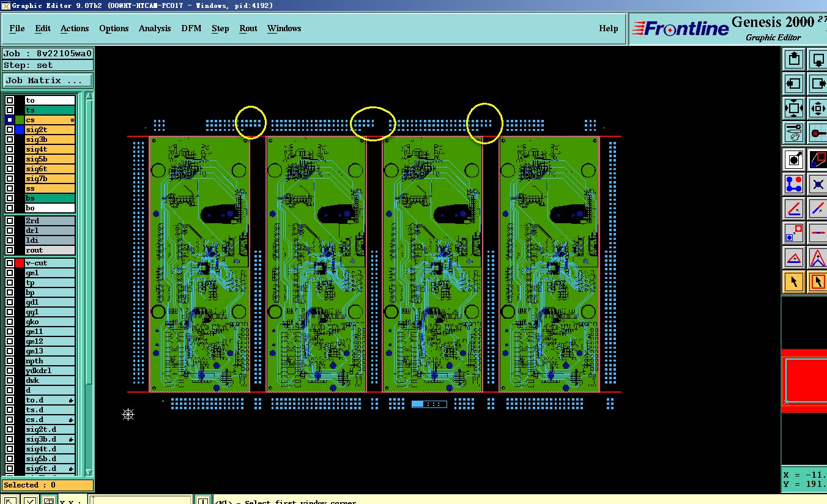
Task: Click the square and circle arrow icon
Action: [794, 160]
